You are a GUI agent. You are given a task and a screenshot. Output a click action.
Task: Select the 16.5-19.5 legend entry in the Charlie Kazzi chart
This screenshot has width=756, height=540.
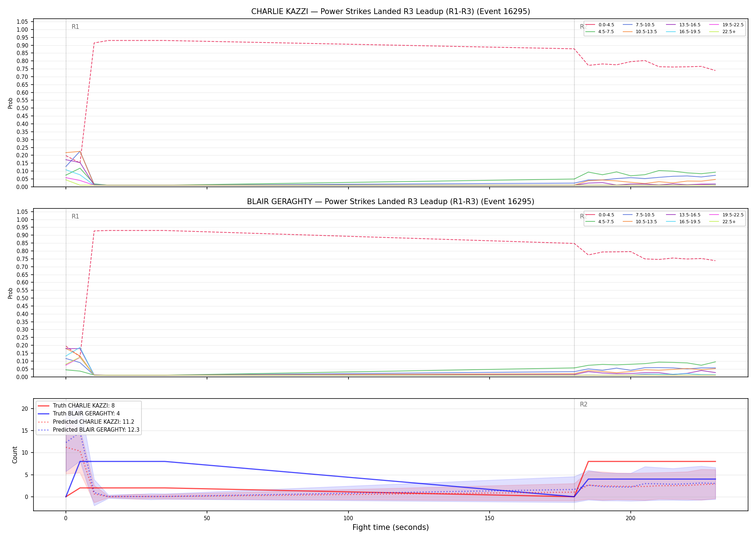click(684, 32)
